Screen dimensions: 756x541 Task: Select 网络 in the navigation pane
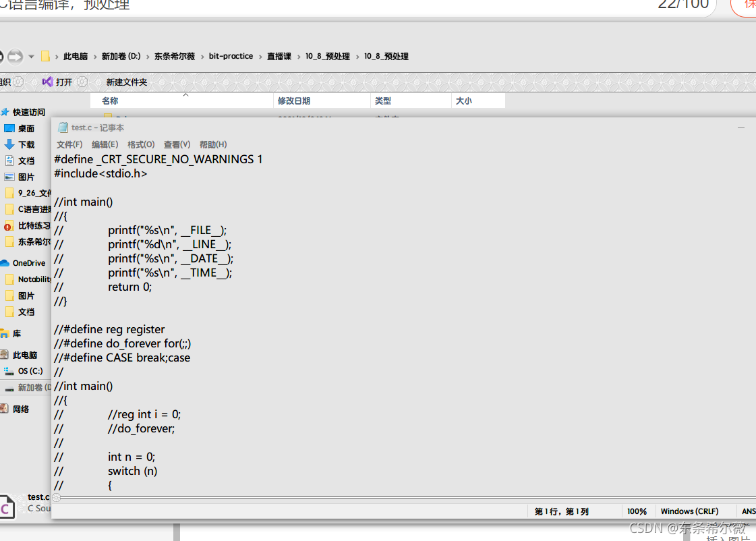(x=16, y=409)
